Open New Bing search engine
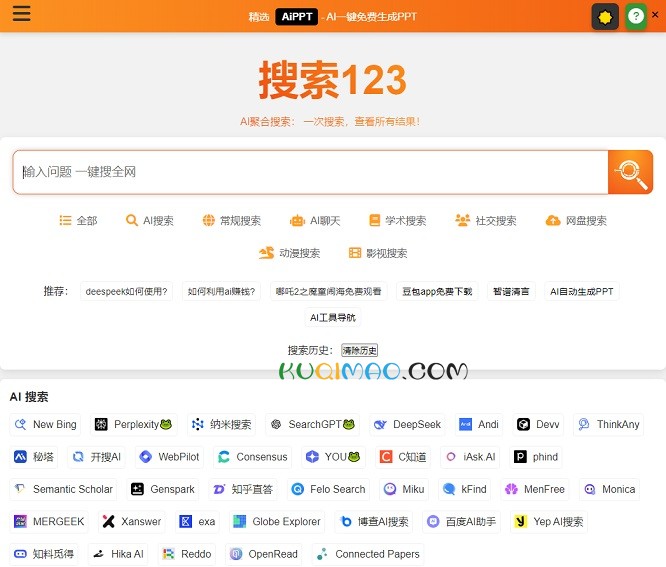 (x=45, y=424)
